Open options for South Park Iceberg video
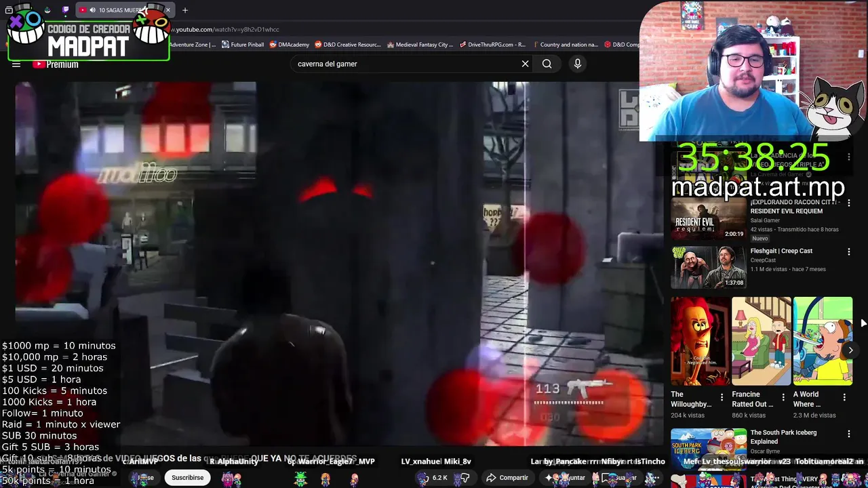This screenshot has width=868, height=488. [848, 434]
